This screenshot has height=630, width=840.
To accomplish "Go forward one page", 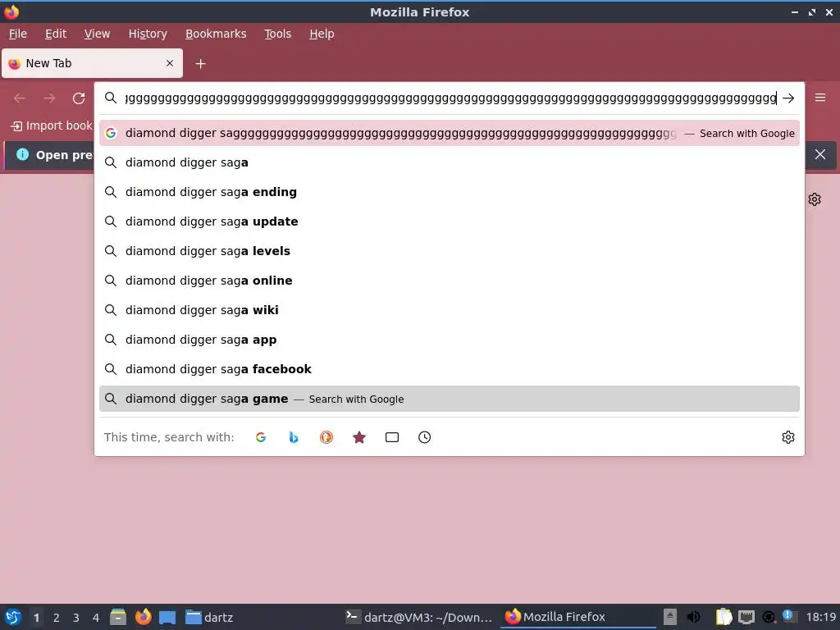I will coord(49,98).
